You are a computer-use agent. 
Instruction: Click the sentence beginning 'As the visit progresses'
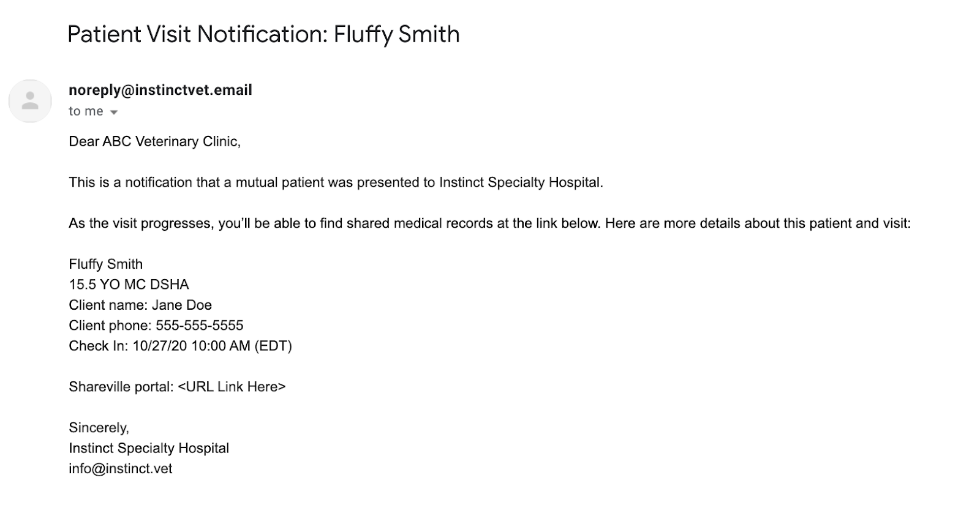[x=490, y=223]
